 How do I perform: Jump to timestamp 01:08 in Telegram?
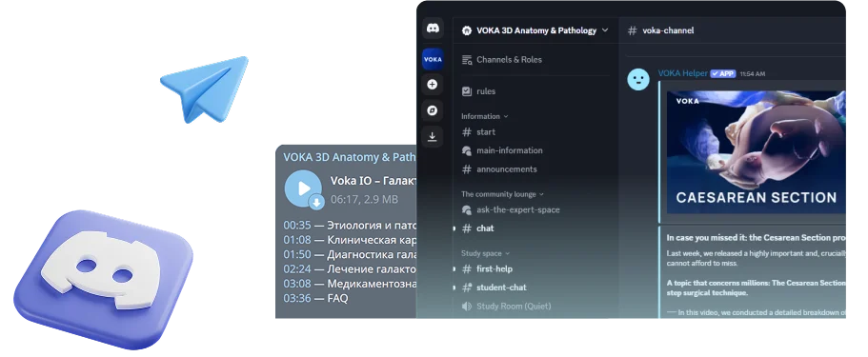tap(297, 240)
